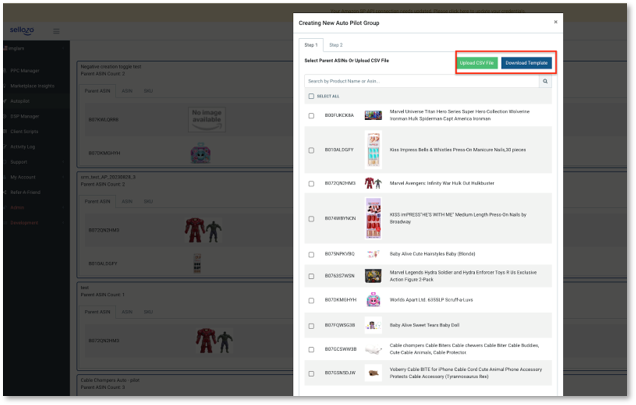Select the KISS imPRESS HE'S WITH ME checkbox

[311, 219]
